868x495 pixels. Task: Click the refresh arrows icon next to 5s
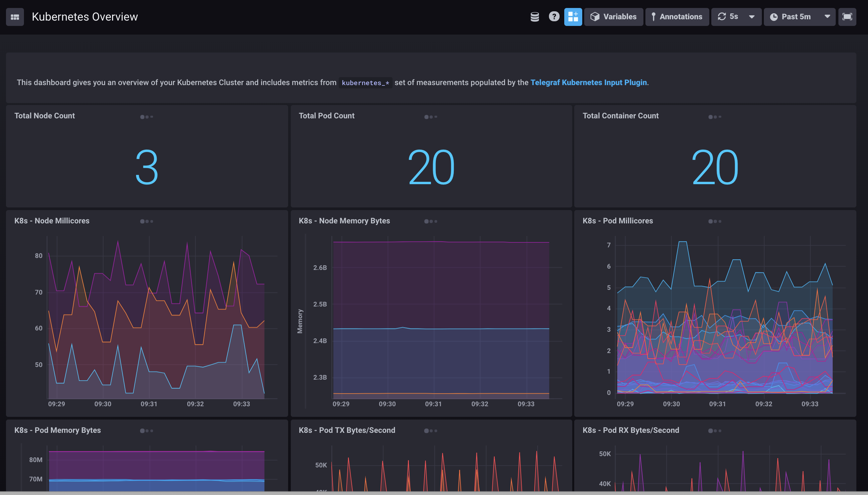(x=722, y=16)
